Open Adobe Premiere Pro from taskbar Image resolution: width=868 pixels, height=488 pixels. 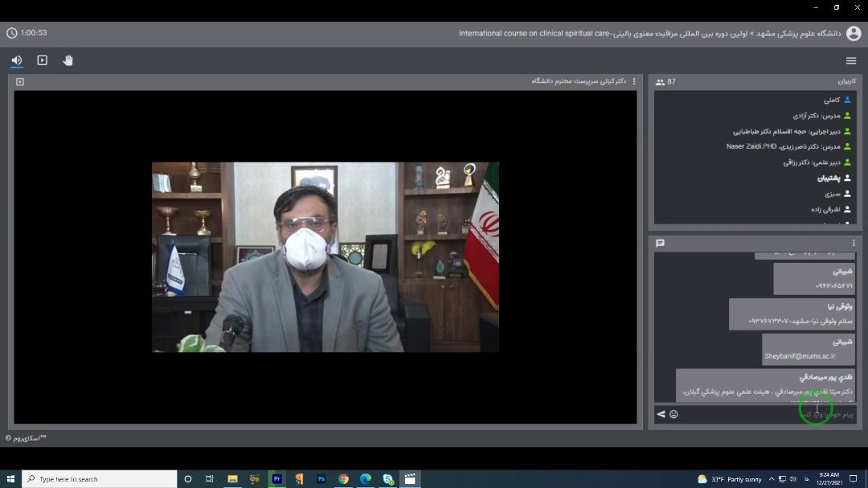click(277, 478)
